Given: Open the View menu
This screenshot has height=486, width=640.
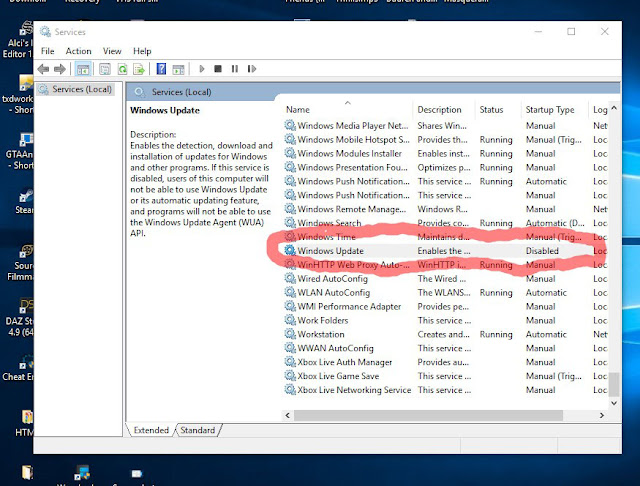Looking at the screenshot, I should pyautogui.click(x=112, y=51).
